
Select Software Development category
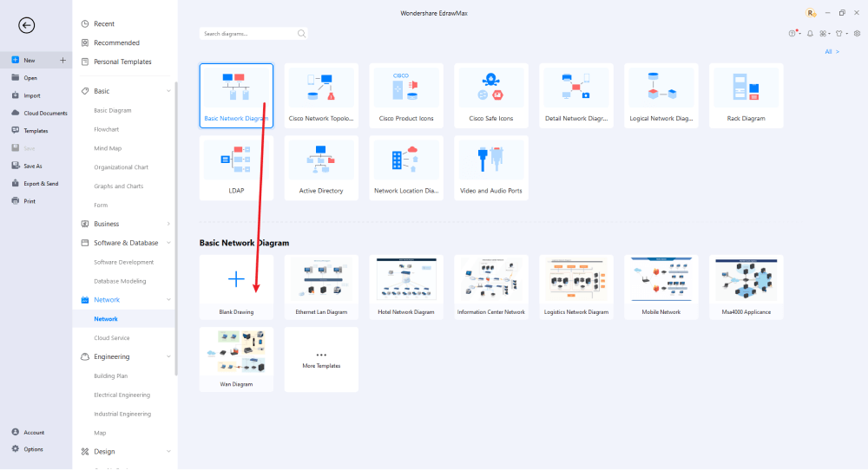click(x=123, y=262)
